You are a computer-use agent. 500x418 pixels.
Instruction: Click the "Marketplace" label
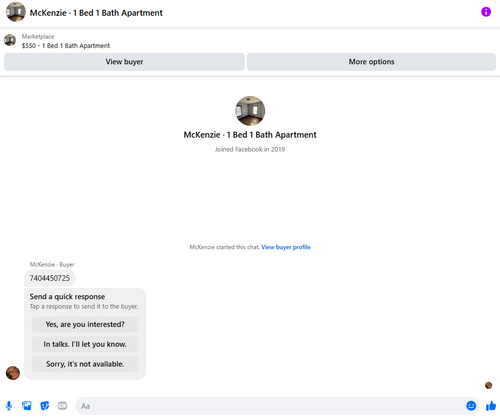click(38, 36)
